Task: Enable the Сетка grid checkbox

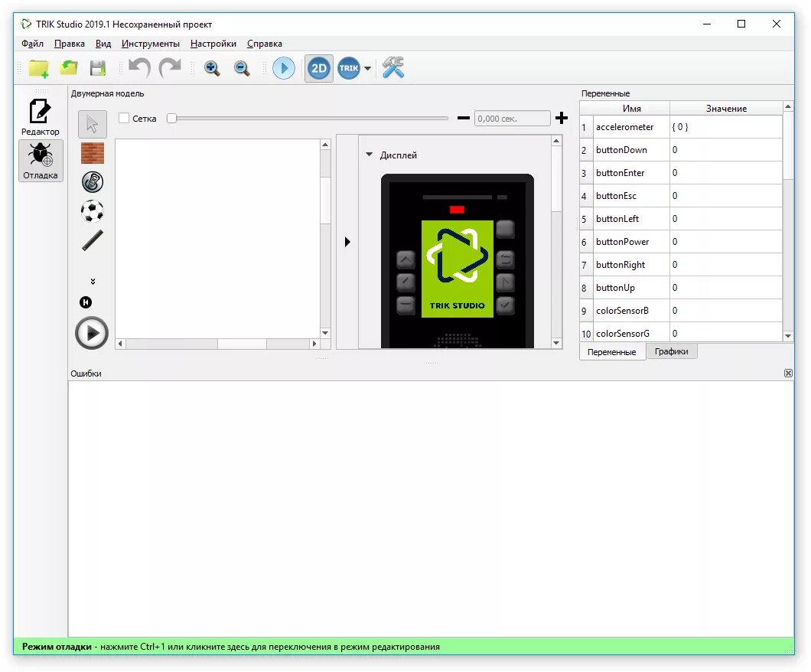Action: [124, 118]
